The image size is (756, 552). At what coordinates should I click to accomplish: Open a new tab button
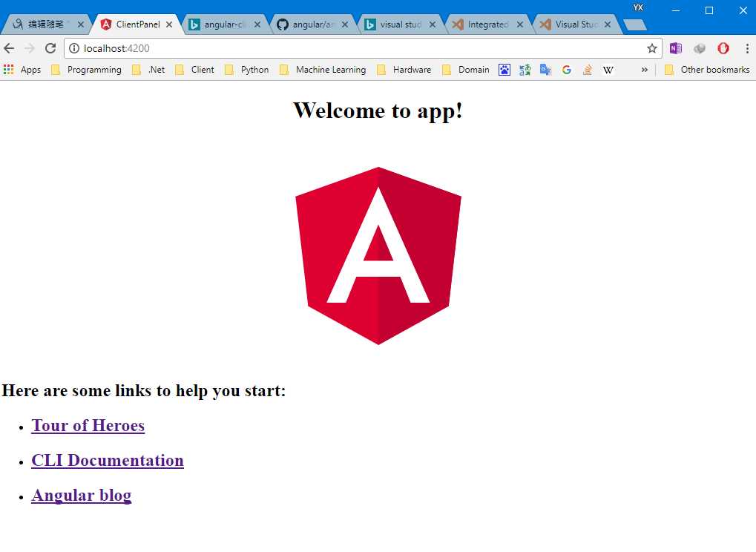pos(634,24)
